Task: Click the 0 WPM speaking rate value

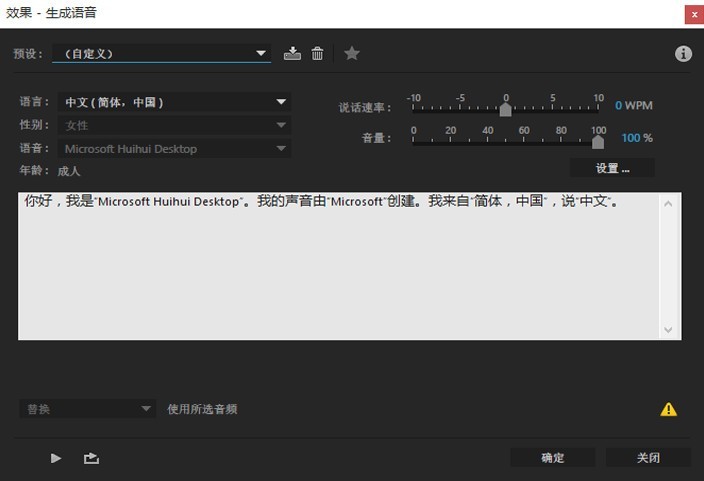Action: pos(634,106)
